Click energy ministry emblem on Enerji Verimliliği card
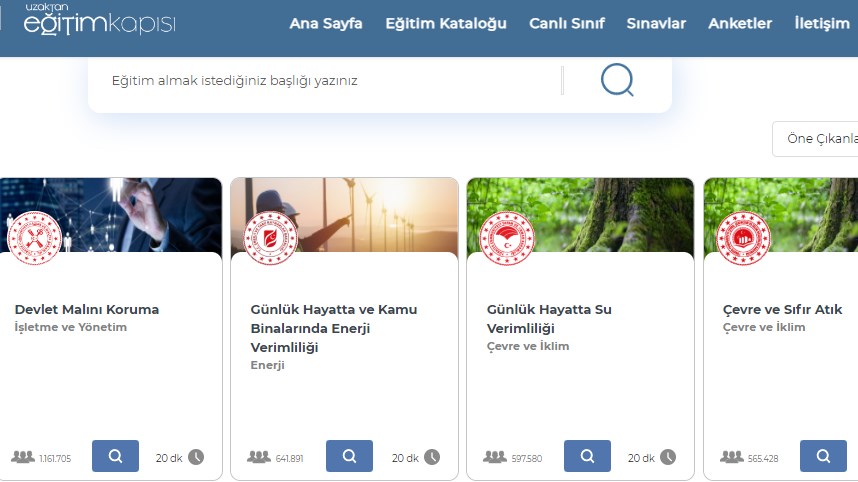This screenshot has height=482, width=858. [x=270, y=238]
